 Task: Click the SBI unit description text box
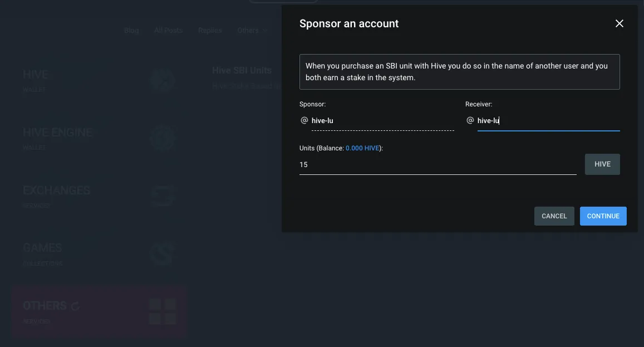(459, 71)
